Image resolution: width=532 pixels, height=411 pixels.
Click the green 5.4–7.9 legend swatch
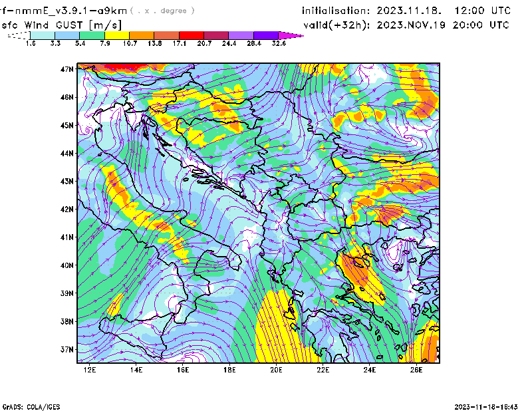[x=92, y=35]
